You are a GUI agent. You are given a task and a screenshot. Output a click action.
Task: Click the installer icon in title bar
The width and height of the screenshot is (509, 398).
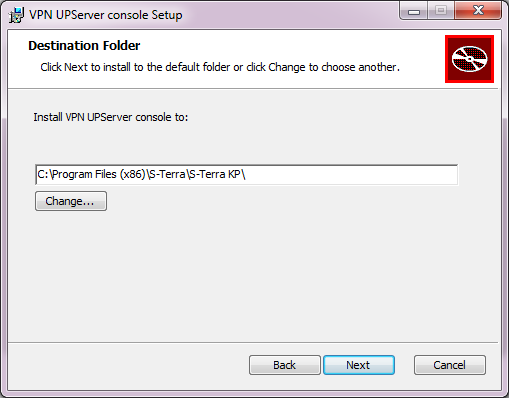coord(16,15)
